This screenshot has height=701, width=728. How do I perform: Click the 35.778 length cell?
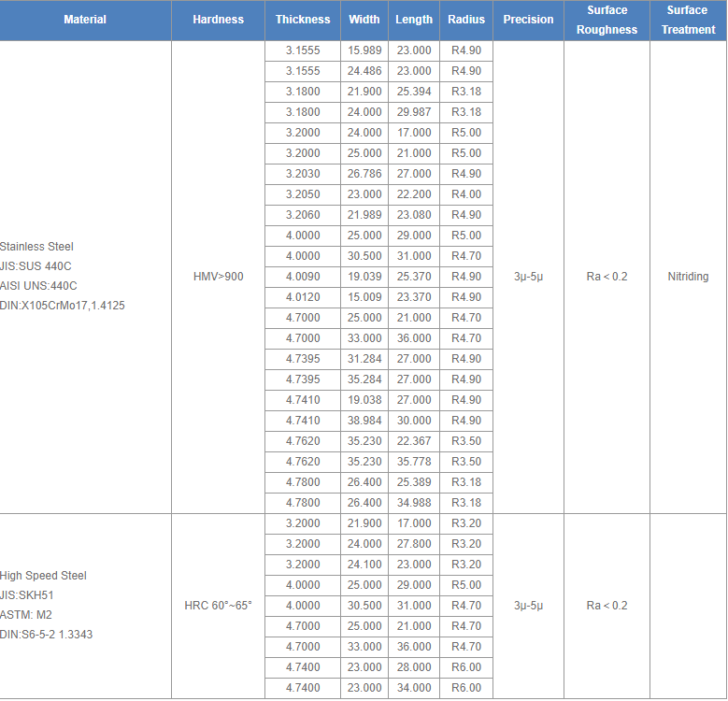tap(414, 462)
